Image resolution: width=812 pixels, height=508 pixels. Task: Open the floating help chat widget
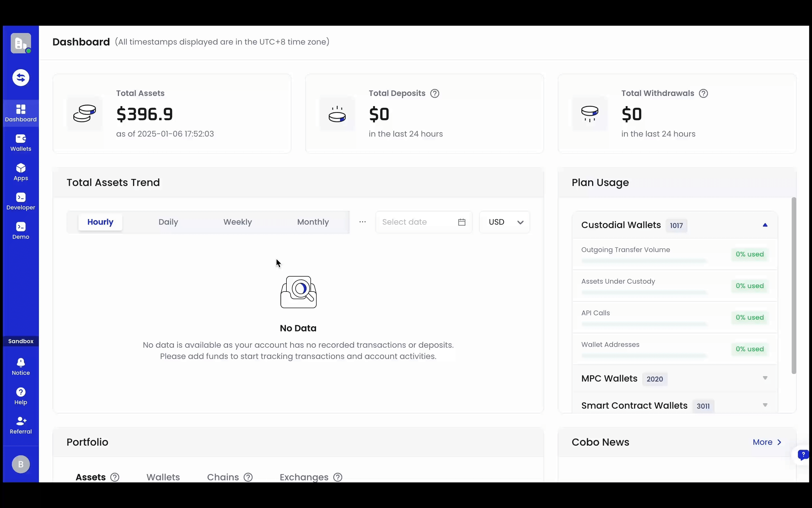tap(803, 455)
